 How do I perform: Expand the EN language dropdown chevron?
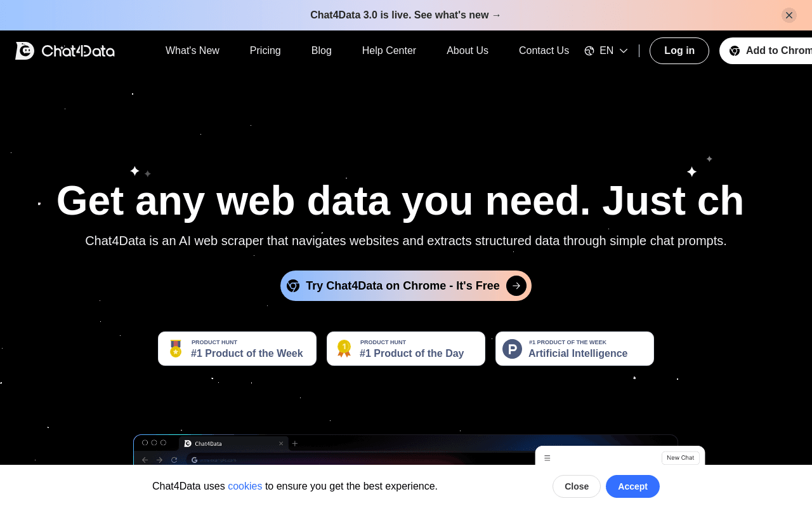coord(624,51)
